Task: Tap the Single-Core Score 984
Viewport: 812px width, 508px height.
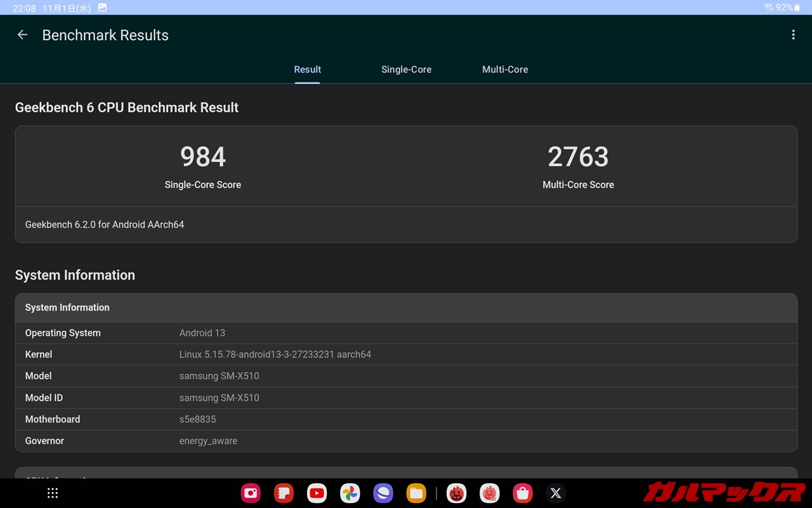Action: tap(203, 157)
